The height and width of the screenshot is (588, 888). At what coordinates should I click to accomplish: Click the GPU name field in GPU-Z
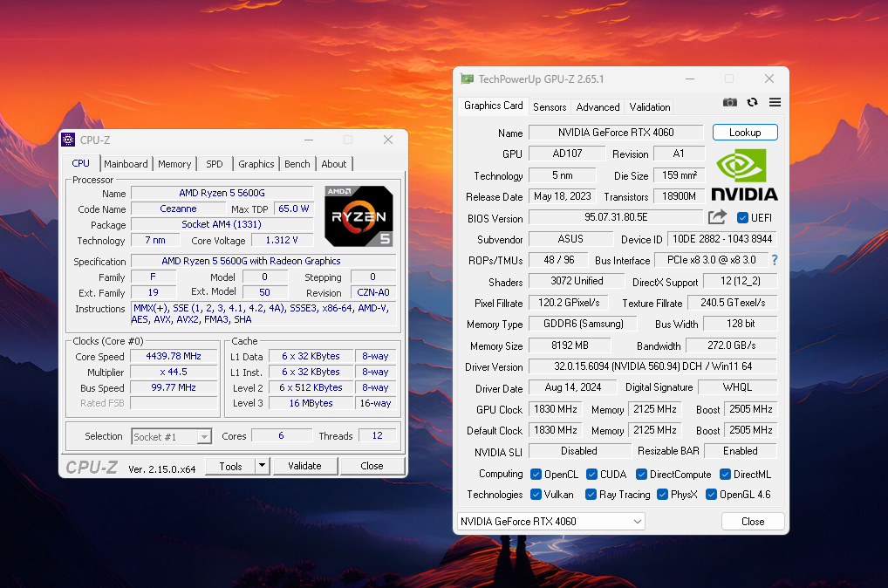616,132
